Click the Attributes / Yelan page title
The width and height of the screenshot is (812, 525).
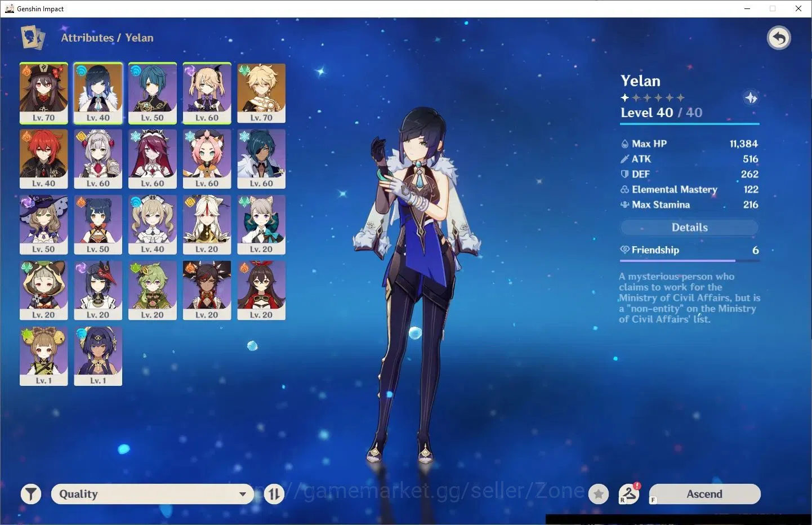(107, 38)
